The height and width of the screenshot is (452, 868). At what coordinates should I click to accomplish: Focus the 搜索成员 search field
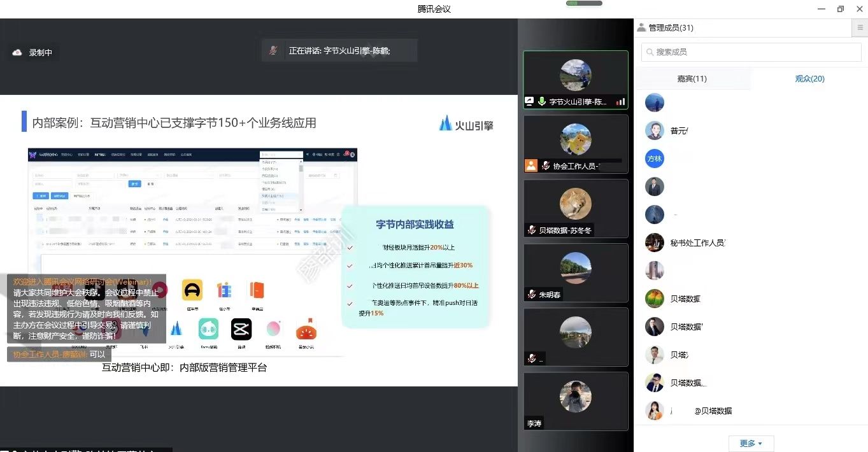coord(751,52)
